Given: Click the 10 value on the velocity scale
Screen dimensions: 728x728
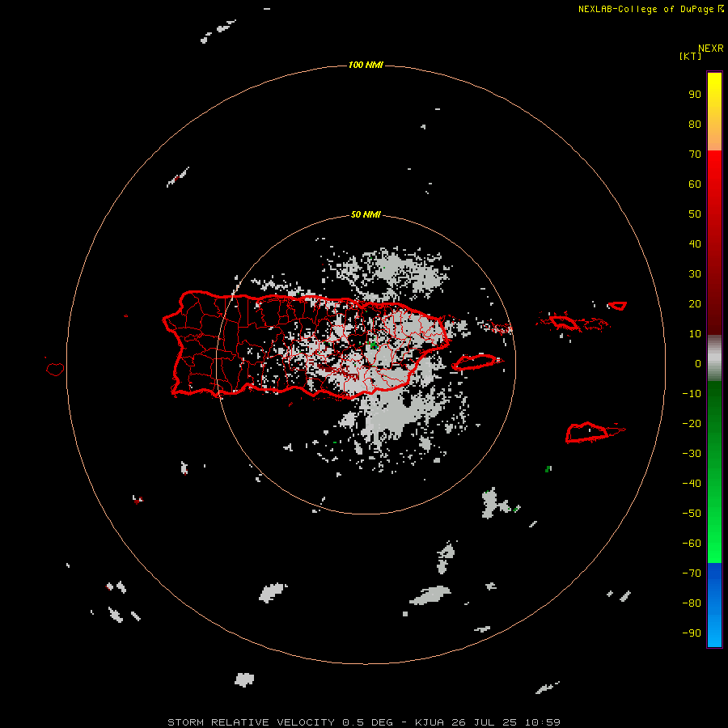Looking at the screenshot, I should click(x=695, y=334).
